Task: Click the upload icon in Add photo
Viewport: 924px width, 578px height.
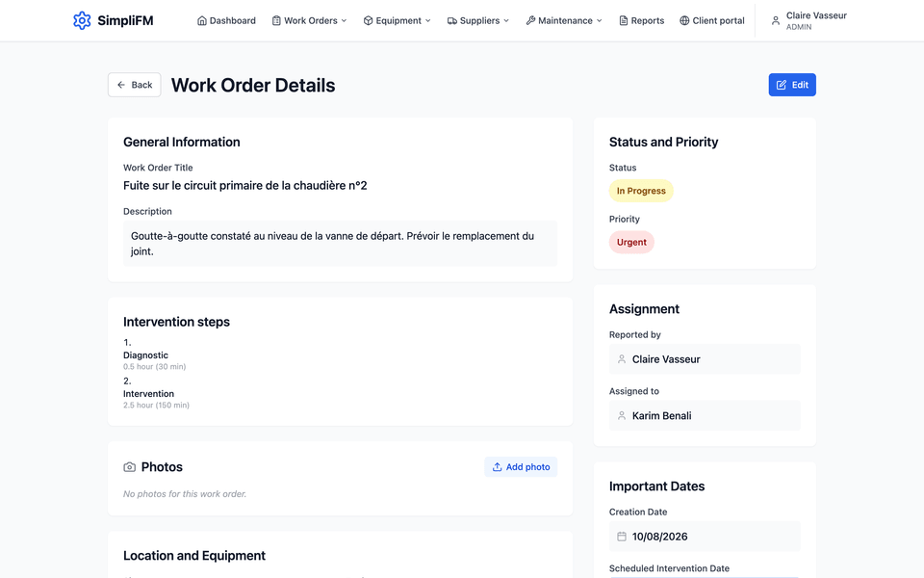Action: point(497,467)
